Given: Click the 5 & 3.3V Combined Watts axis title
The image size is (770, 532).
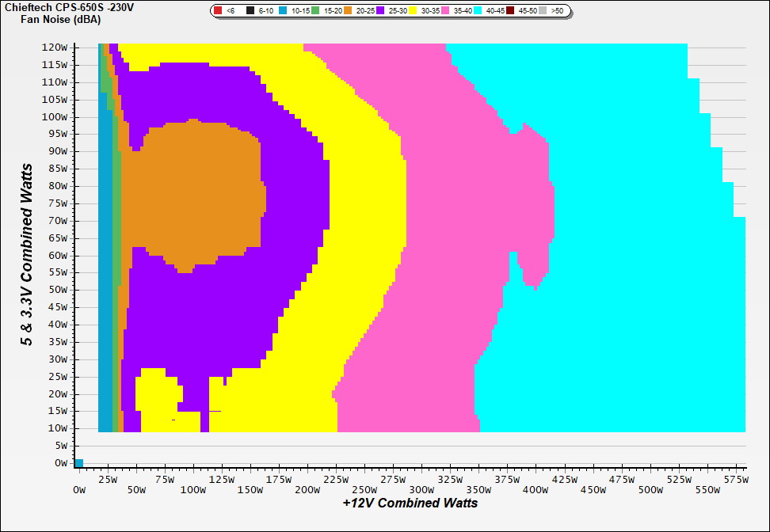Looking at the screenshot, I should point(28,255).
